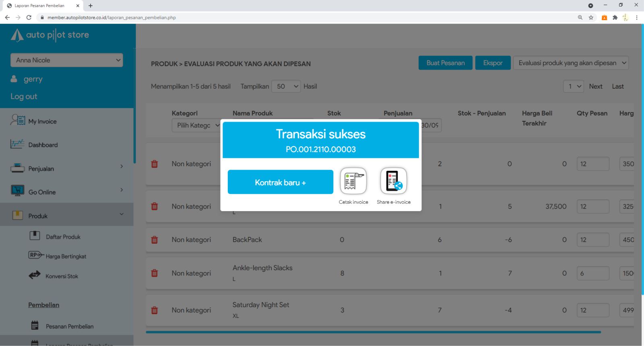The image size is (644, 346).
Task: Click the Dashboard chart icon
Action: [17, 144]
